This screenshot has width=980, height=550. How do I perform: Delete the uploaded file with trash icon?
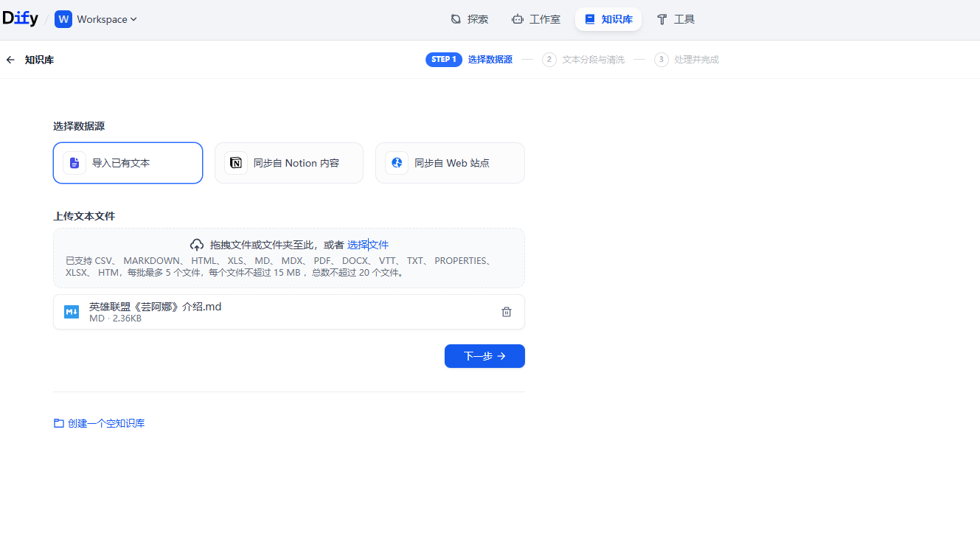click(x=507, y=312)
